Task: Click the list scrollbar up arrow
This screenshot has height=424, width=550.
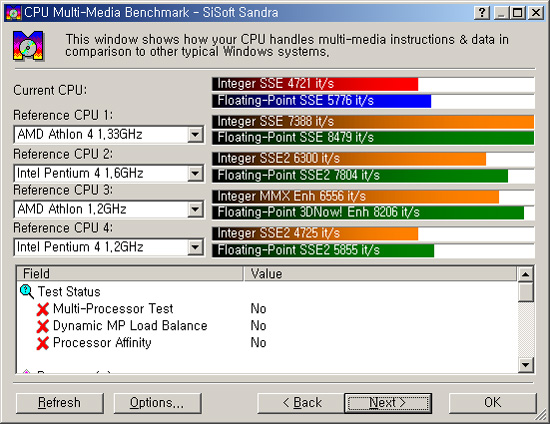Action: pos(525,274)
